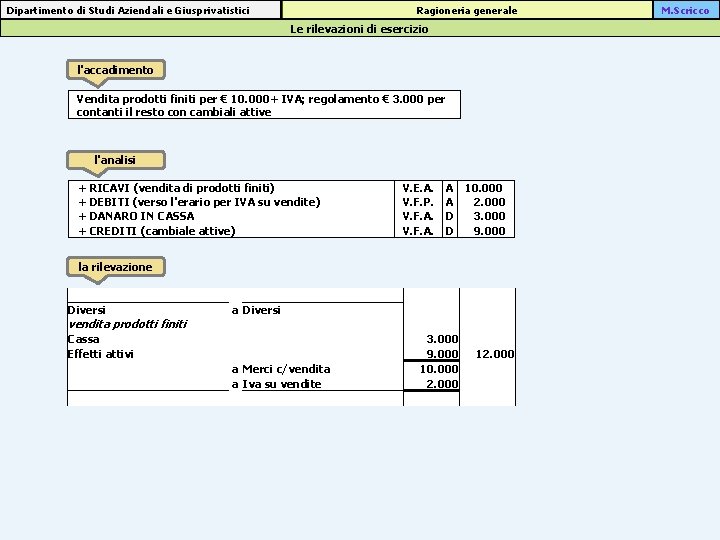Click the l'analisi callout label
The height and width of the screenshot is (540, 720).
click(116, 160)
